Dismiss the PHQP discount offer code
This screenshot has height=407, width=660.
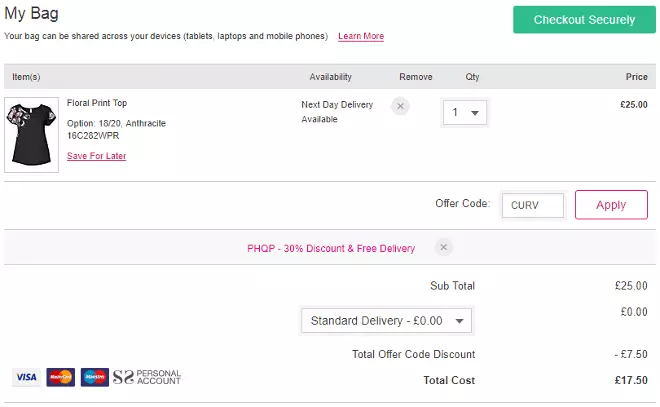point(444,247)
